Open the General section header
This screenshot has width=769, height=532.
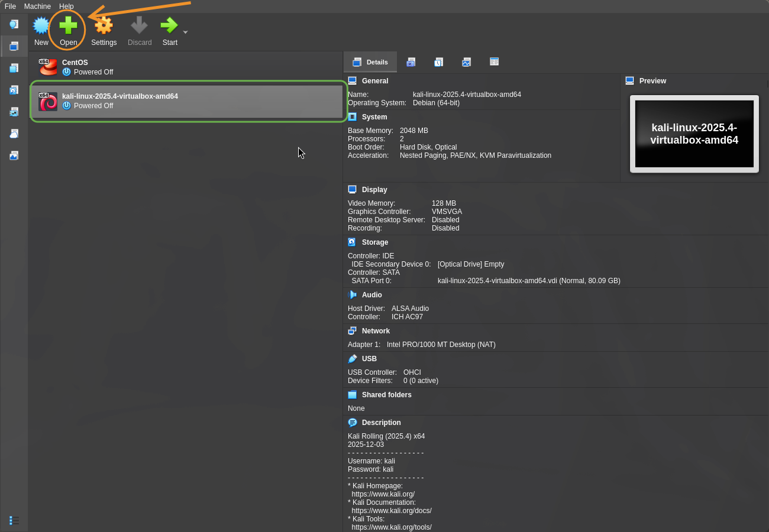point(375,81)
